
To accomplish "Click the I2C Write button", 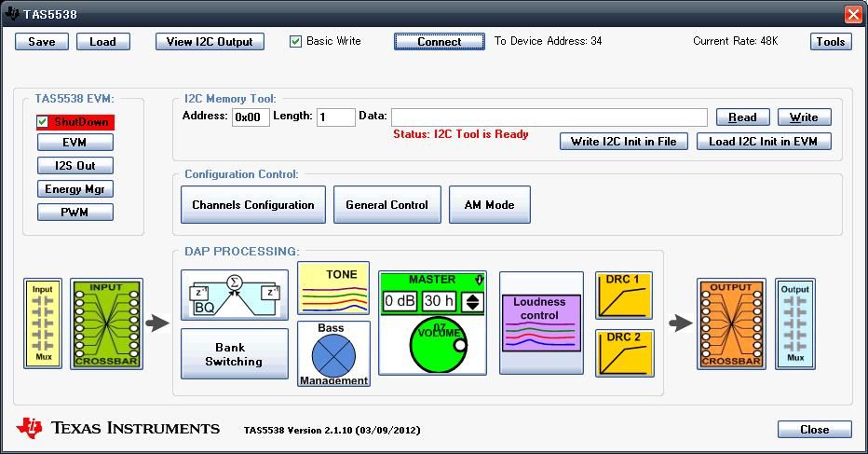I will pos(804,117).
